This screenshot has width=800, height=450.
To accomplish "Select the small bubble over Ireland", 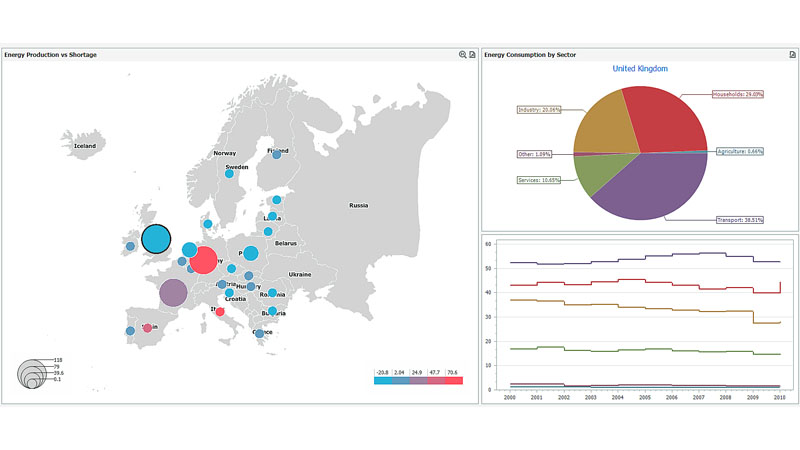I will coord(131,246).
